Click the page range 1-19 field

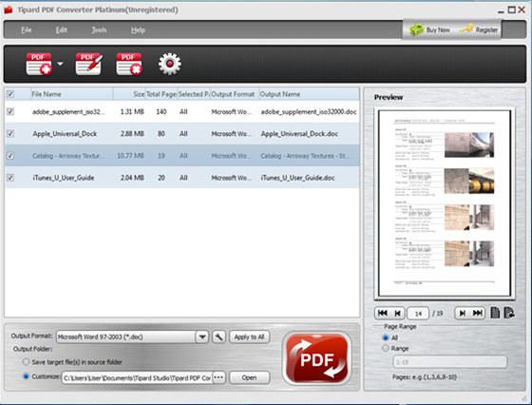450,362
